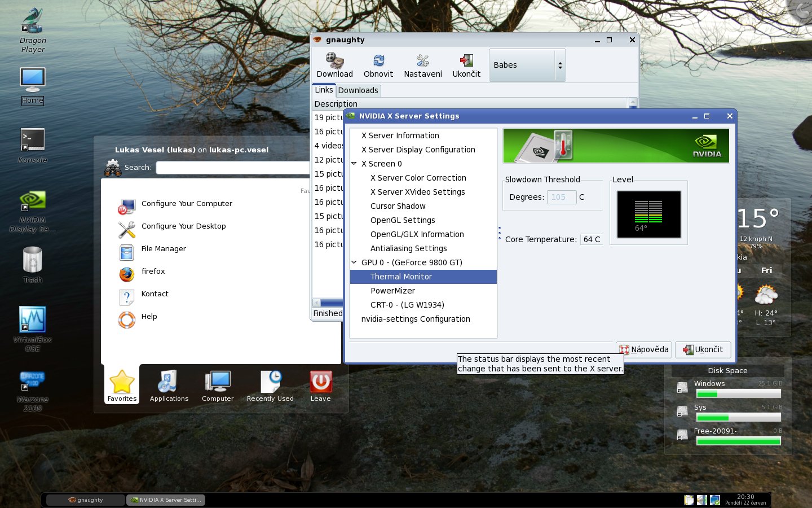Open Leave tab in launcher

pyautogui.click(x=320, y=386)
